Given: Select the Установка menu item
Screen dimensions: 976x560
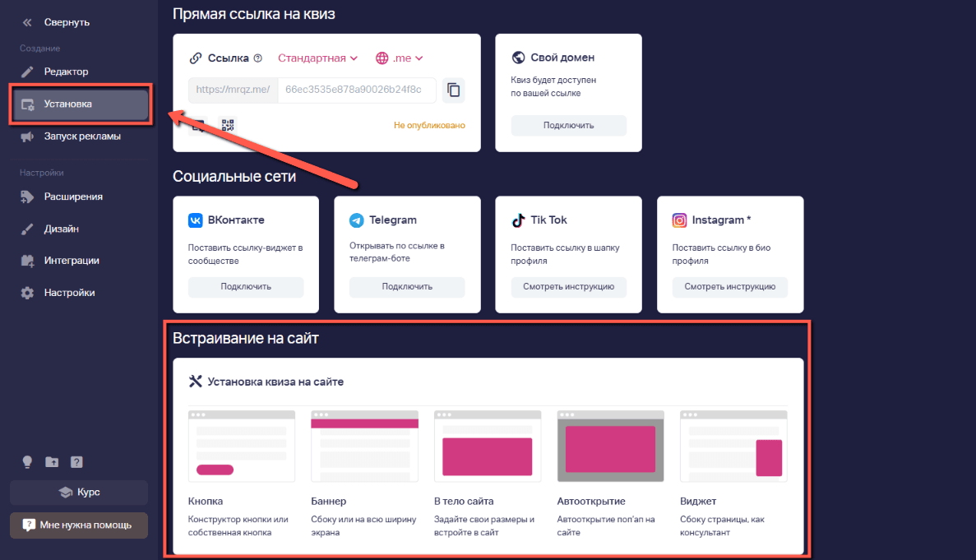Looking at the screenshot, I should (x=81, y=104).
